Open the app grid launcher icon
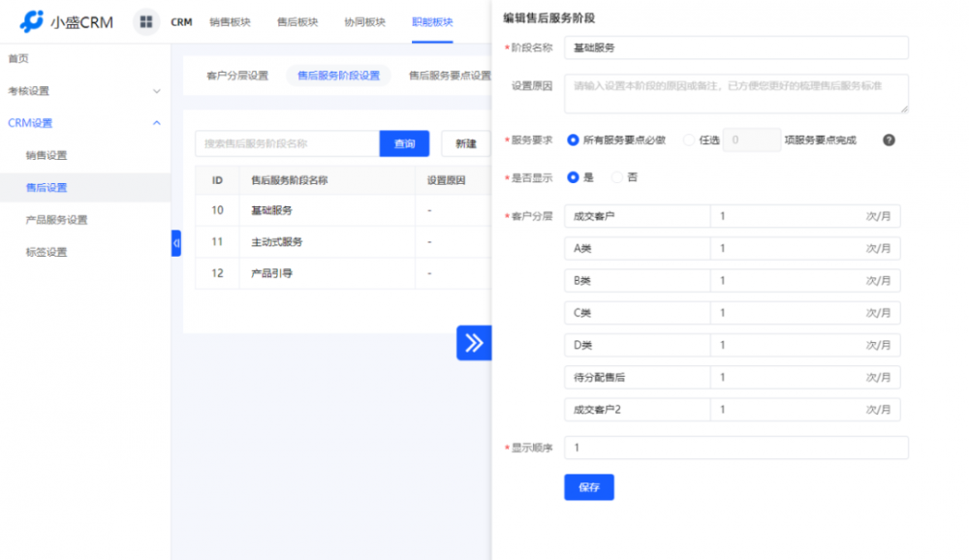Screen dimensions: 969x560 click(x=146, y=22)
